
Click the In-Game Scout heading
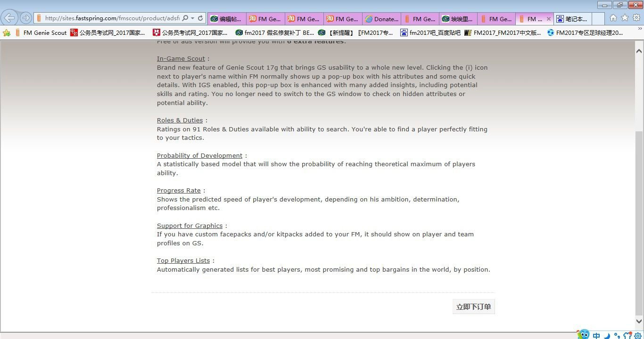point(181,59)
